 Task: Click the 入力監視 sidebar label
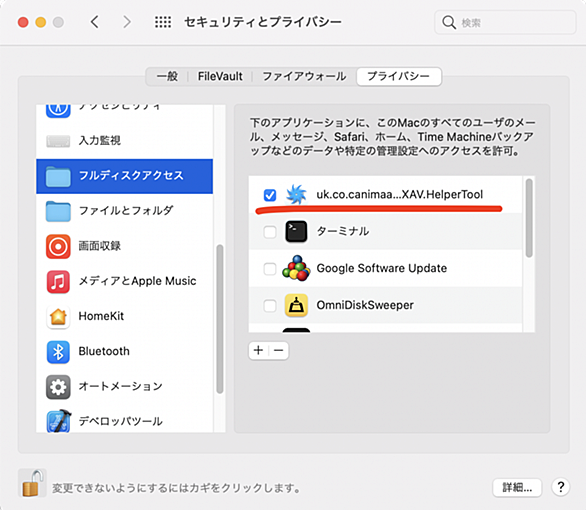tap(100, 141)
